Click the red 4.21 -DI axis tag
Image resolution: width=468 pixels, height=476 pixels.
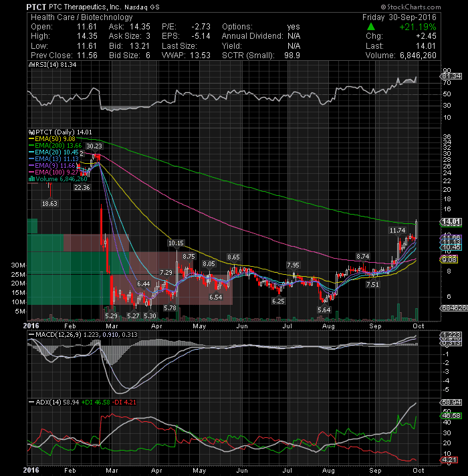449,459
